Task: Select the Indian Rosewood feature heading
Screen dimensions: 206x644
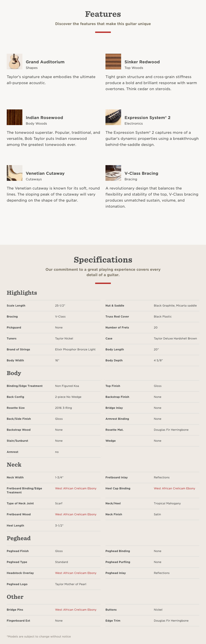Action: point(44,118)
